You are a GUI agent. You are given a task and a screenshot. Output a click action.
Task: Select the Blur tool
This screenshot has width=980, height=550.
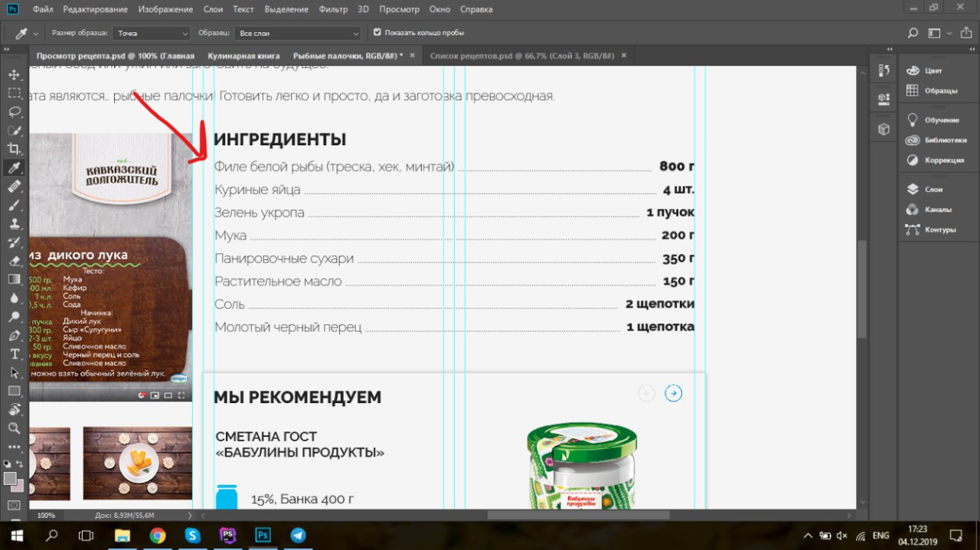14,298
